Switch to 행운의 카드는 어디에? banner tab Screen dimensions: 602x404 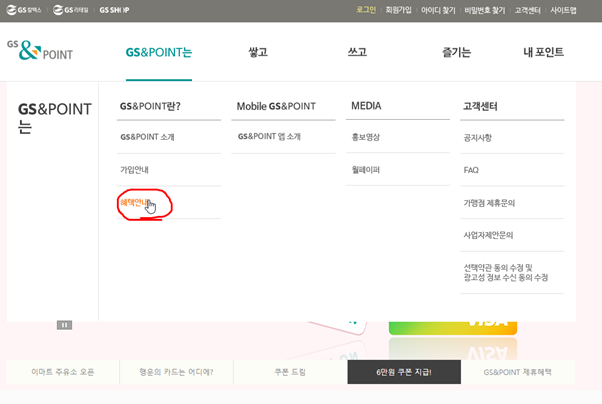click(176, 372)
